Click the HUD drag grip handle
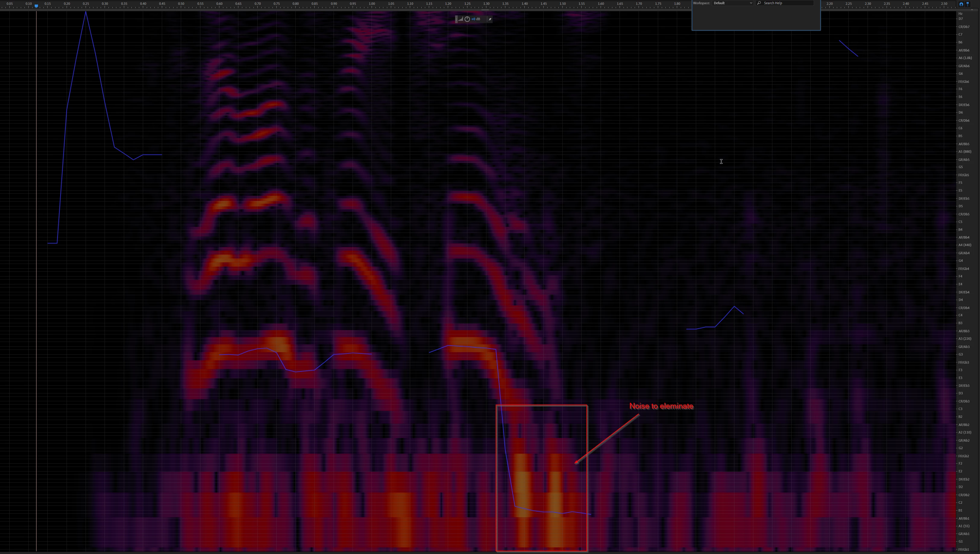 456,19
